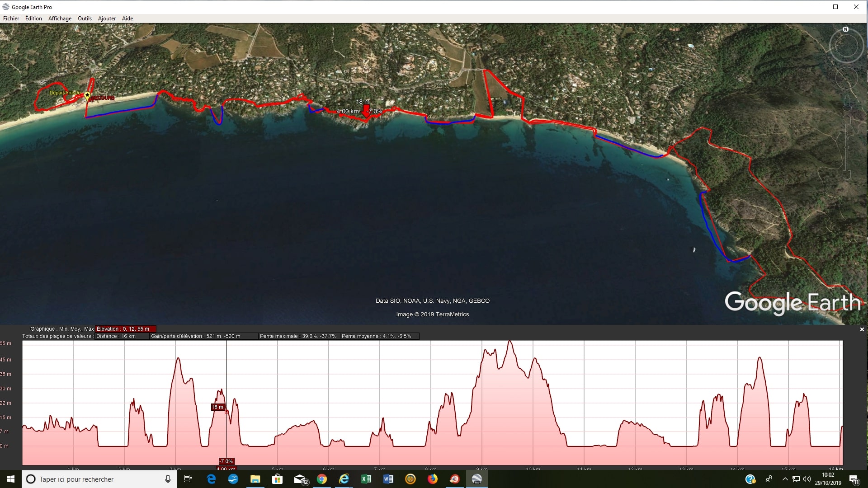868x488 pixels.
Task: Open the Outils menu
Action: (x=85, y=19)
